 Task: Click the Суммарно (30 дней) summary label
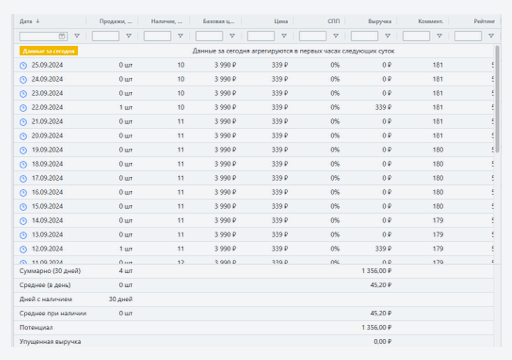(x=50, y=271)
